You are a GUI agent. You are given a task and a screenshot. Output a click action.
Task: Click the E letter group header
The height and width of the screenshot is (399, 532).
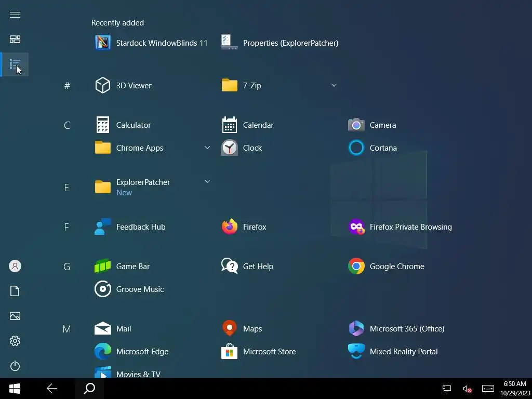point(66,187)
